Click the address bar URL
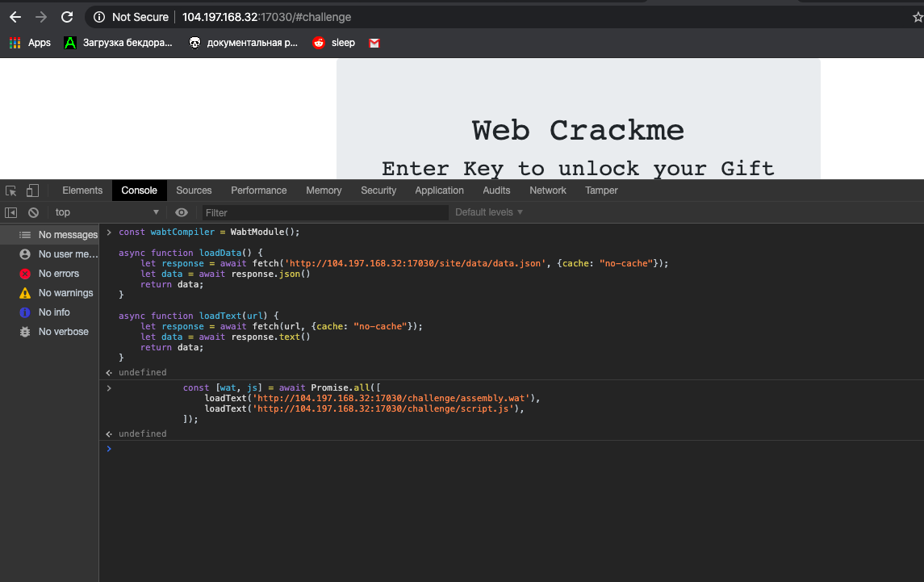Screen dimensions: 924x582 pyautogui.click(x=266, y=17)
